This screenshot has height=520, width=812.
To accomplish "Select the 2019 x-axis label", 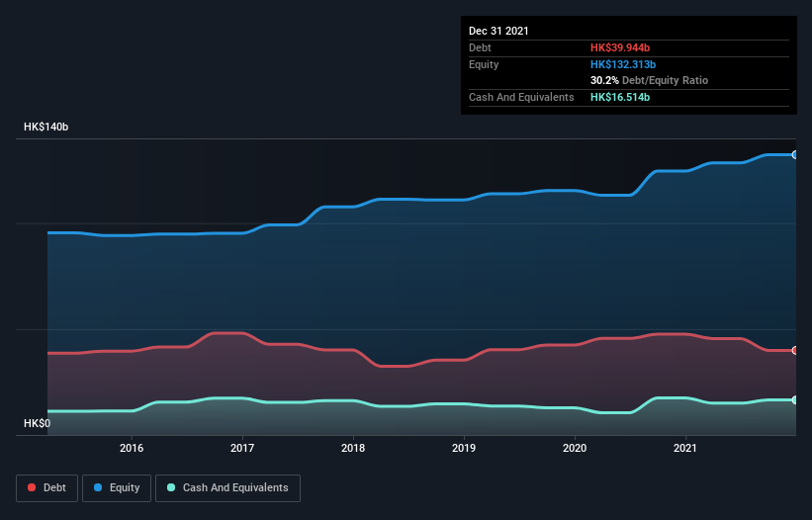I will coord(464,448).
